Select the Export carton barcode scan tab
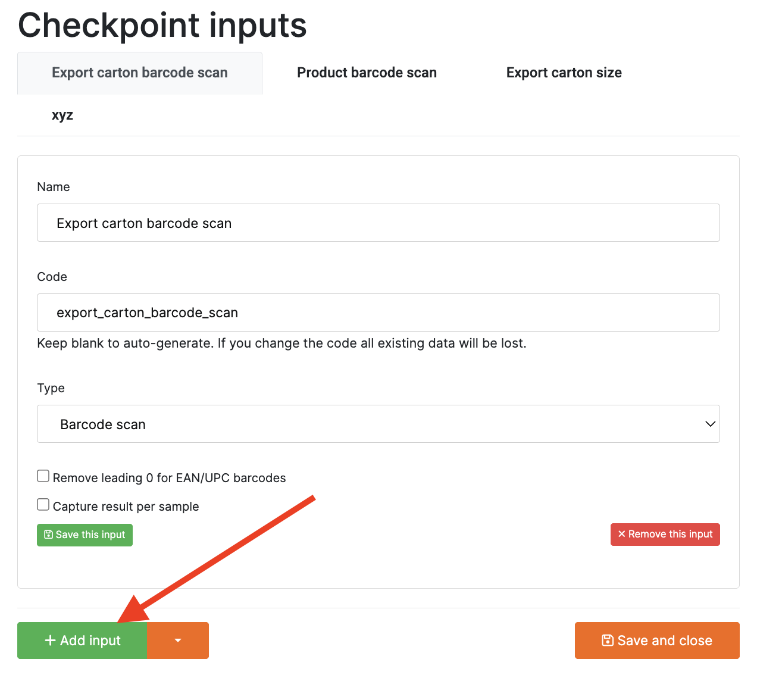The image size is (757, 700). 140,73
